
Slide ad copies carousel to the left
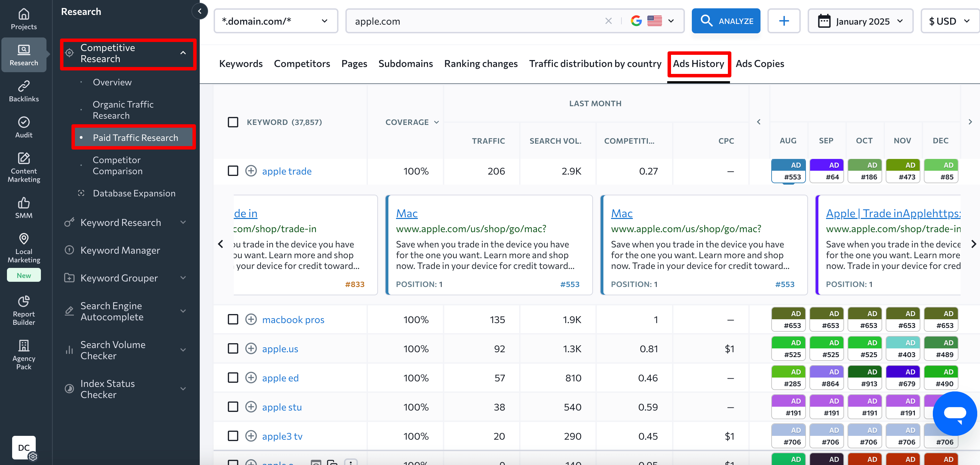pyautogui.click(x=221, y=244)
